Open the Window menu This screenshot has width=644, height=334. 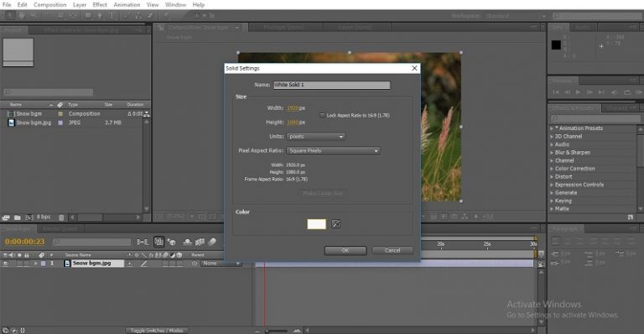[175, 5]
